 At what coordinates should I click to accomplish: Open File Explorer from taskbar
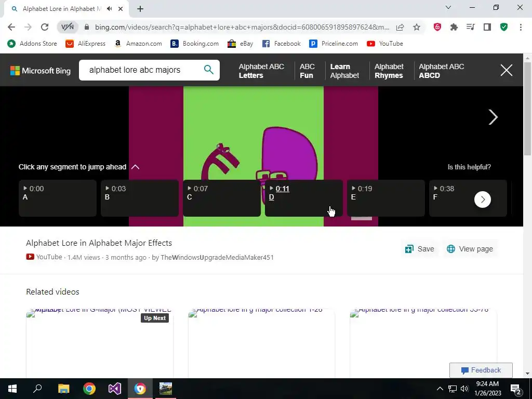coord(63,389)
